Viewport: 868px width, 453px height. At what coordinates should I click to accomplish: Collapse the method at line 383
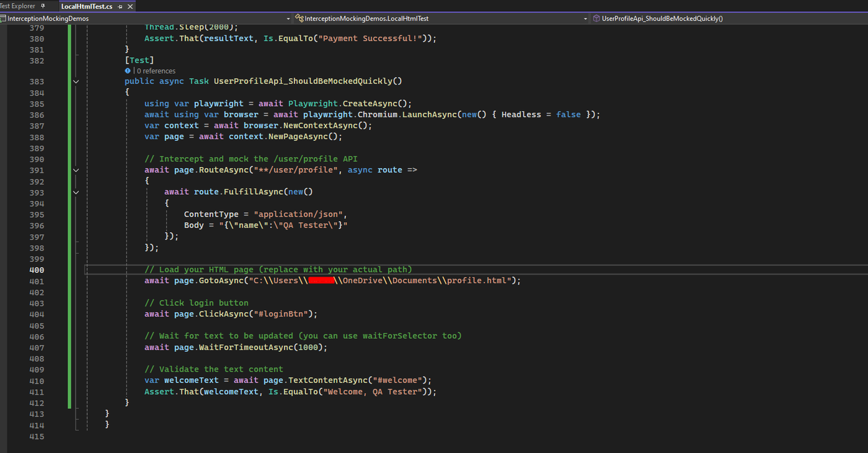(76, 81)
